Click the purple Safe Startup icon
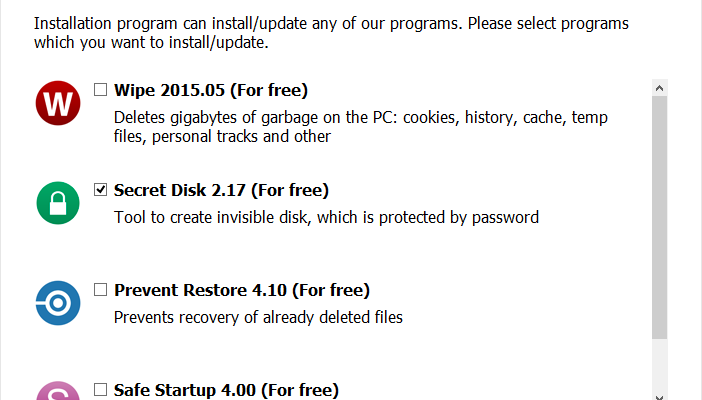702x400 pixels. coord(58,392)
